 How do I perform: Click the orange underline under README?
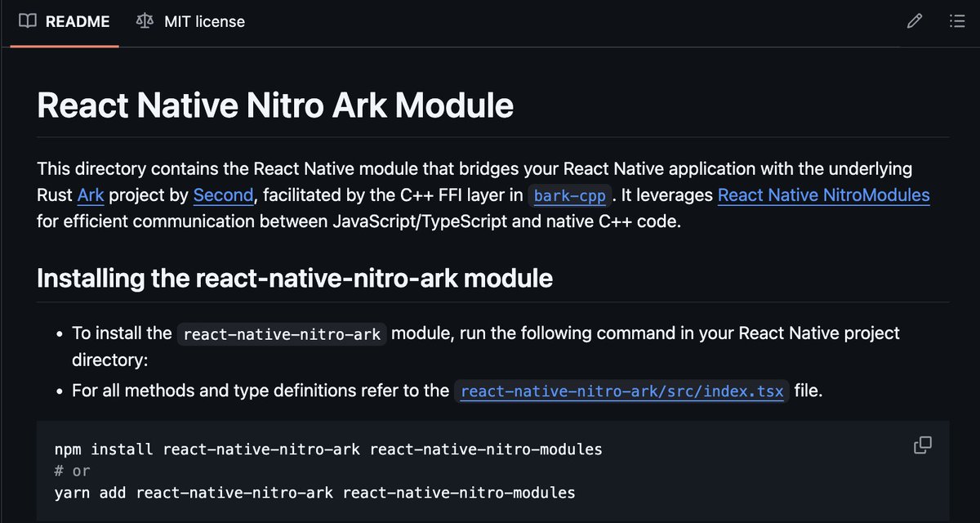pos(64,46)
